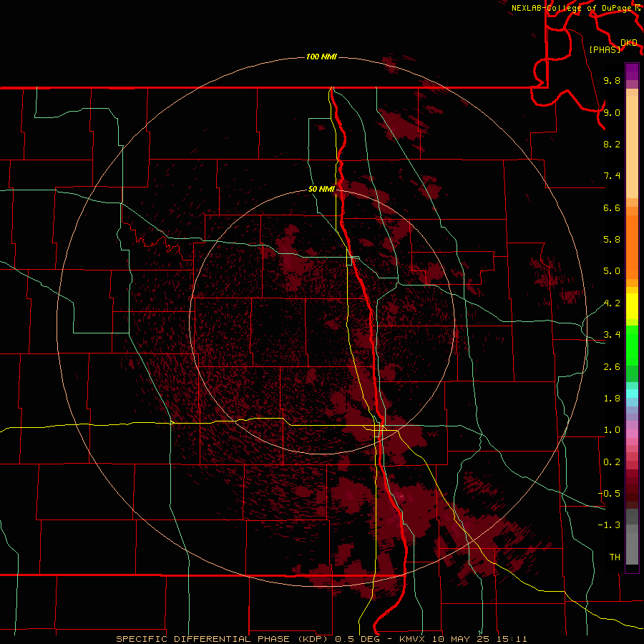This screenshot has width=644, height=644.
Task: Click the 0.2 scale label
Action: [612, 462]
